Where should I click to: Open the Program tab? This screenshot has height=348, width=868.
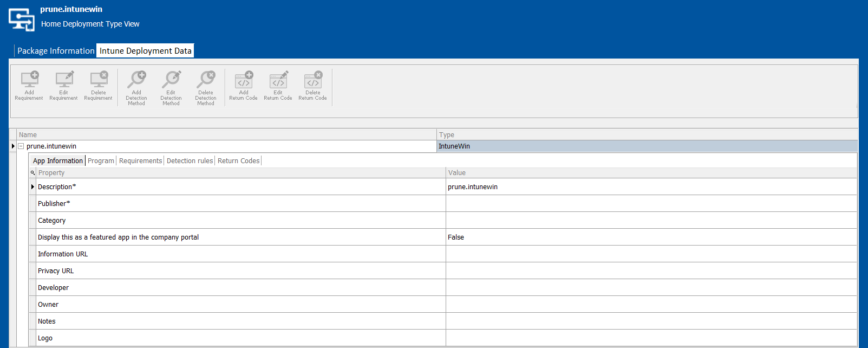point(101,161)
